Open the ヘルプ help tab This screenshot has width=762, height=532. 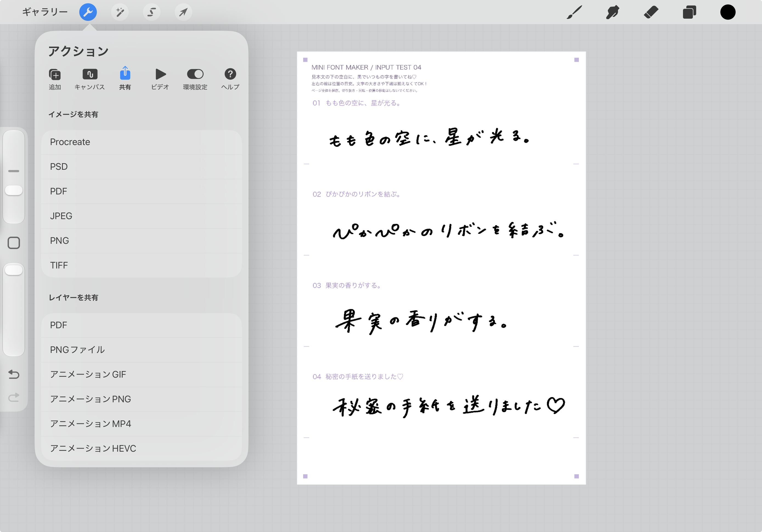(230, 79)
